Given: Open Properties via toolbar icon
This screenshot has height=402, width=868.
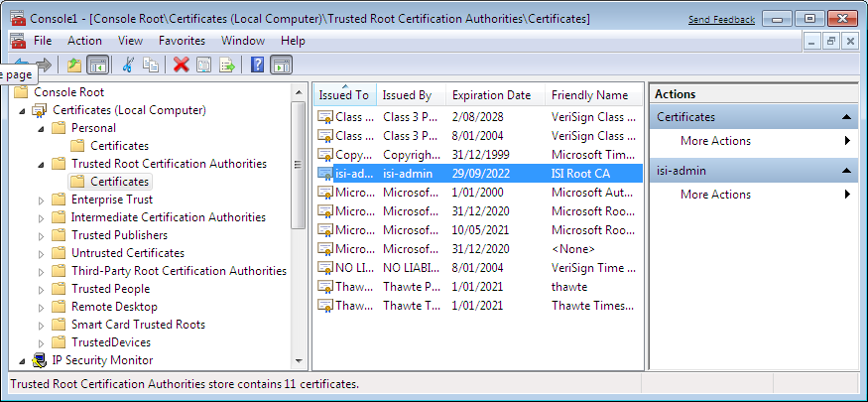Looking at the screenshot, I should click(203, 65).
